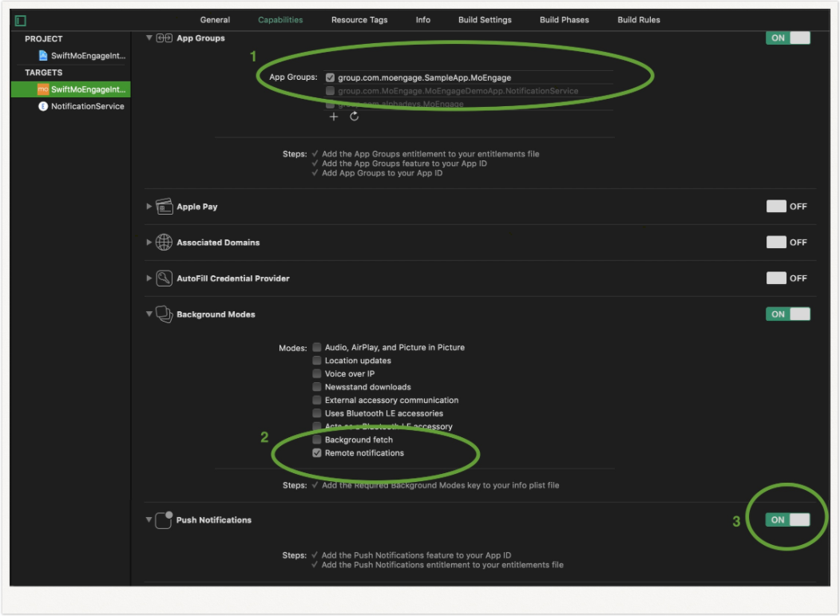The width and height of the screenshot is (840, 616).
Task: Select the NotificationService target
Action: click(87, 106)
